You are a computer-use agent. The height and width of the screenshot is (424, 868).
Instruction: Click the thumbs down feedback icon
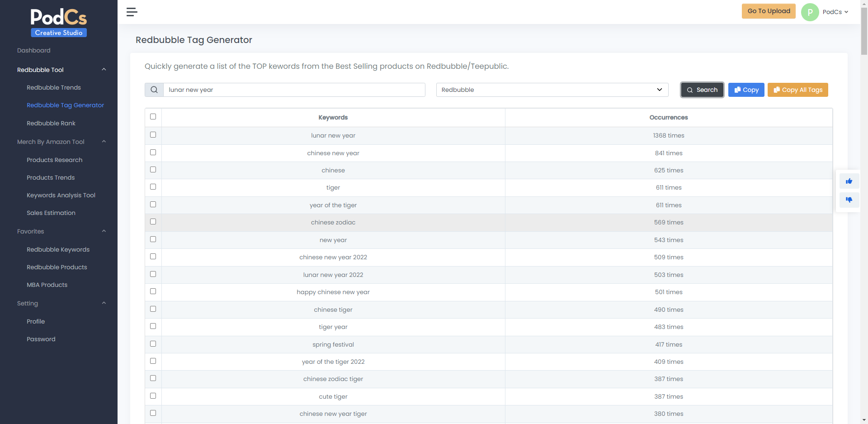[x=849, y=200]
